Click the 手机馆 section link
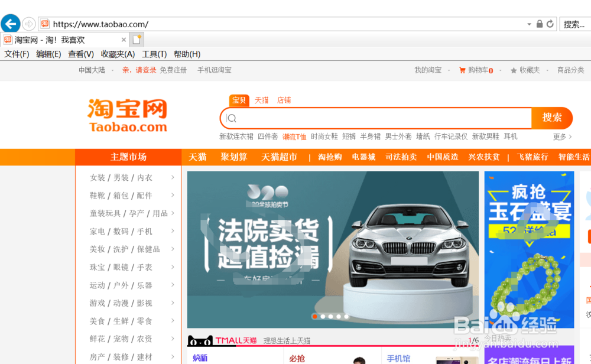 click(x=398, y=358)
